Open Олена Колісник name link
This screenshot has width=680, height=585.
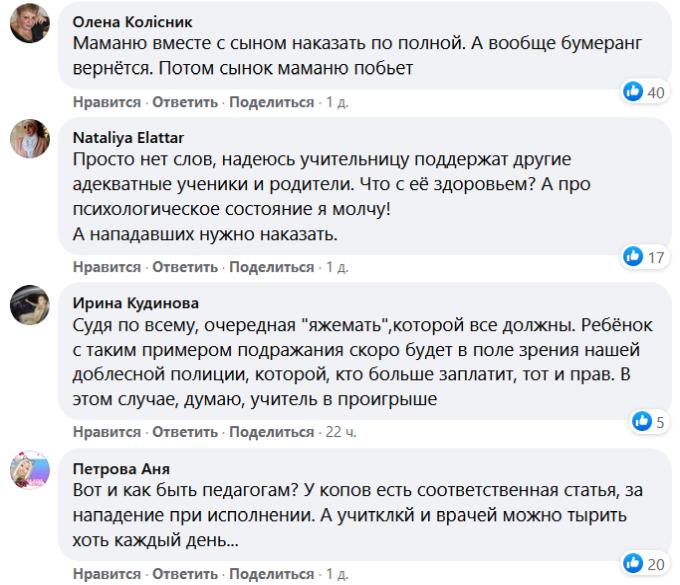[132, 22]
